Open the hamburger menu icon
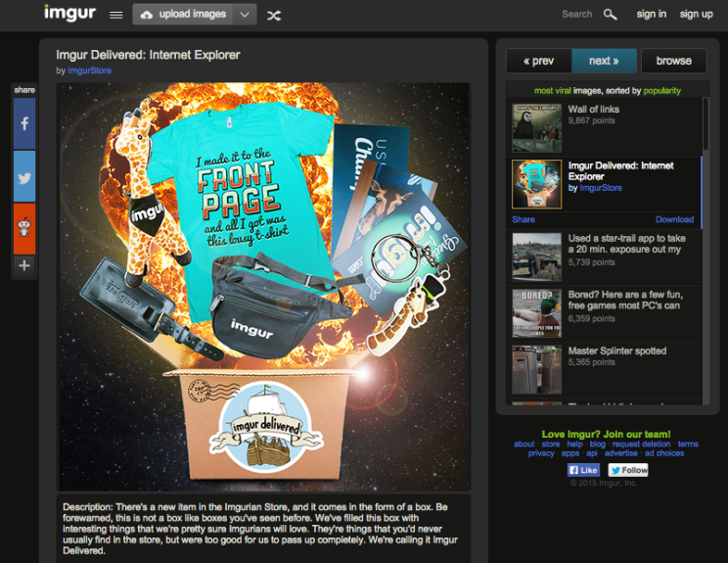This screenshot has width=728, height=563. 116,15
